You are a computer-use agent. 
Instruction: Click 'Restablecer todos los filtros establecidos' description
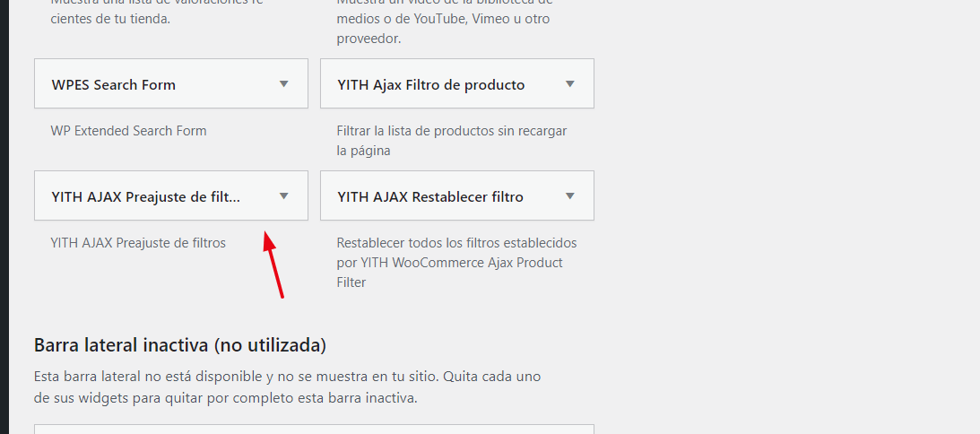coord(457,243)
